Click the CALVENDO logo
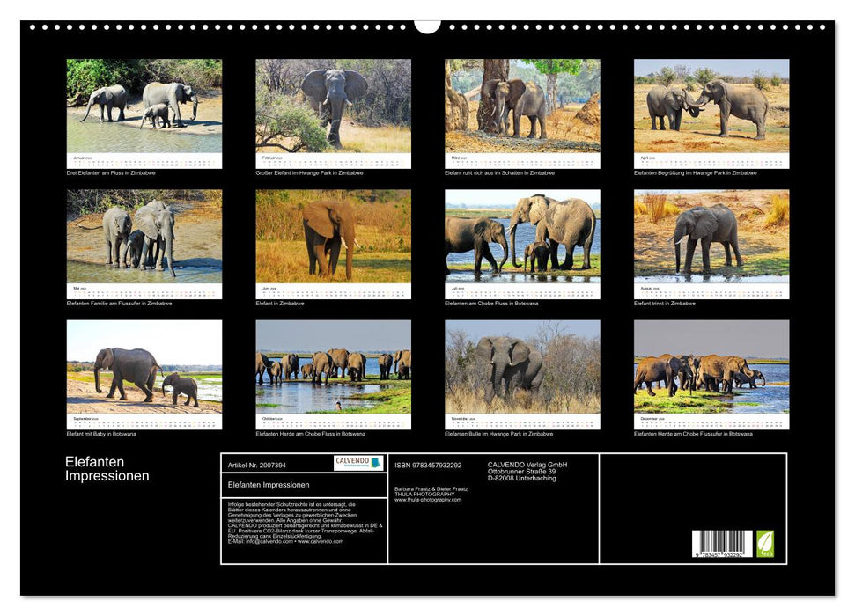Viewport: 855px width, 616px height. 358,463
